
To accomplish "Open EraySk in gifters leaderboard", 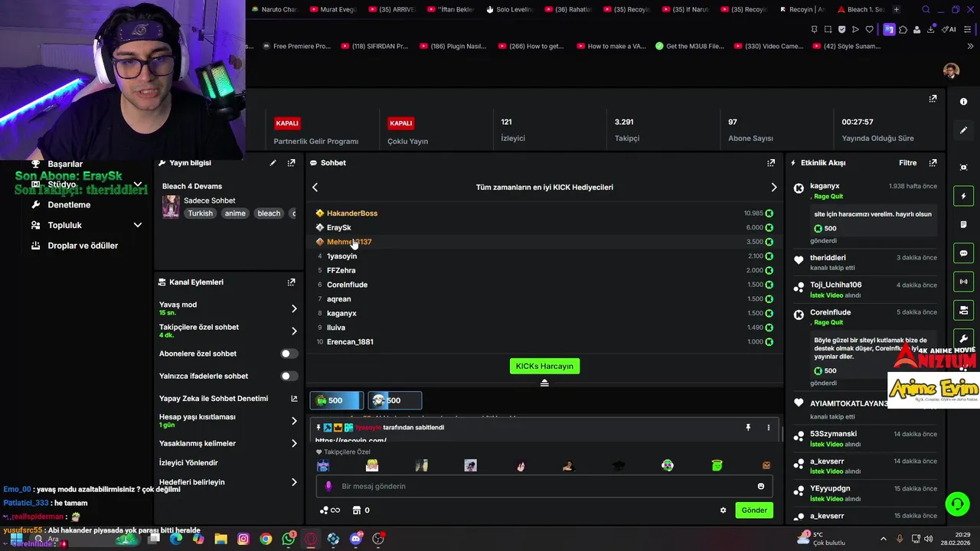I will coord(338,227).
